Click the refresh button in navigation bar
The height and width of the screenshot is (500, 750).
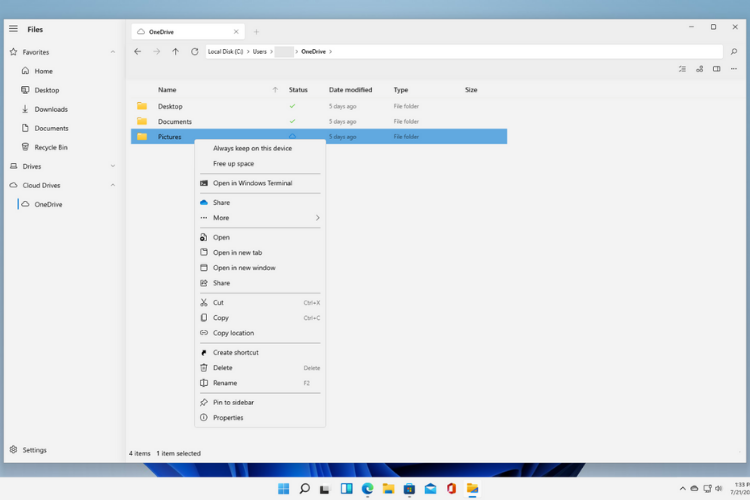pyautogui.click(x=194, y=51)
